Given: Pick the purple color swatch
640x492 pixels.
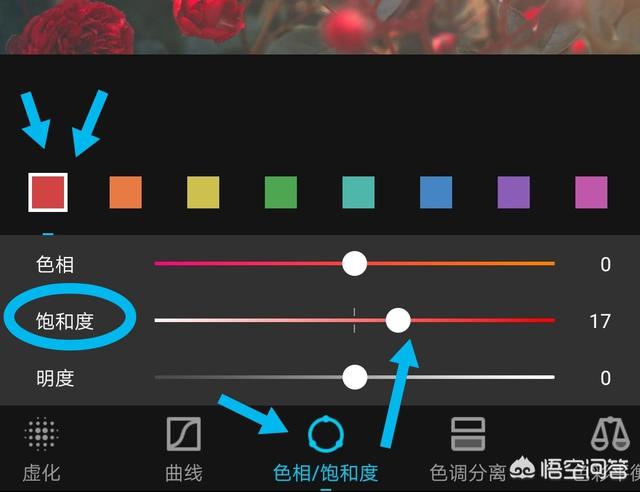Looking at the screenshot, I should 514,192.
